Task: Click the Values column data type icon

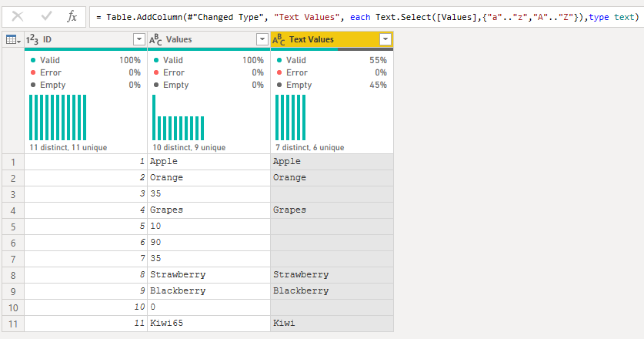Action: click(155, 39)
